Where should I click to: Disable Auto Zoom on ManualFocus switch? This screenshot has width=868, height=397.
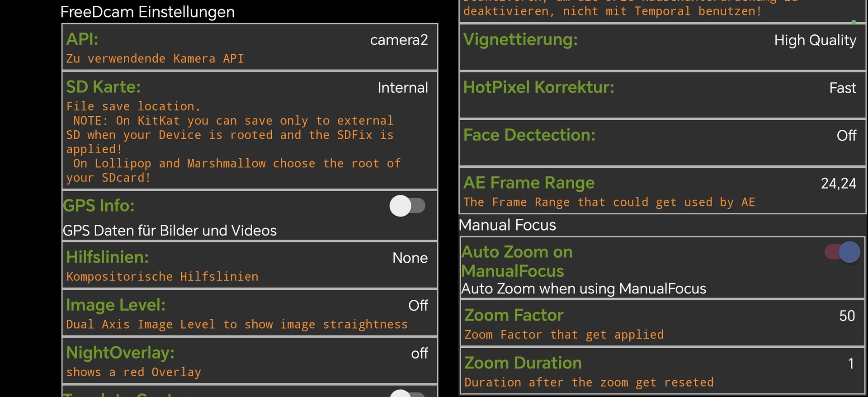pyautogui.click(x=843, y=252)
